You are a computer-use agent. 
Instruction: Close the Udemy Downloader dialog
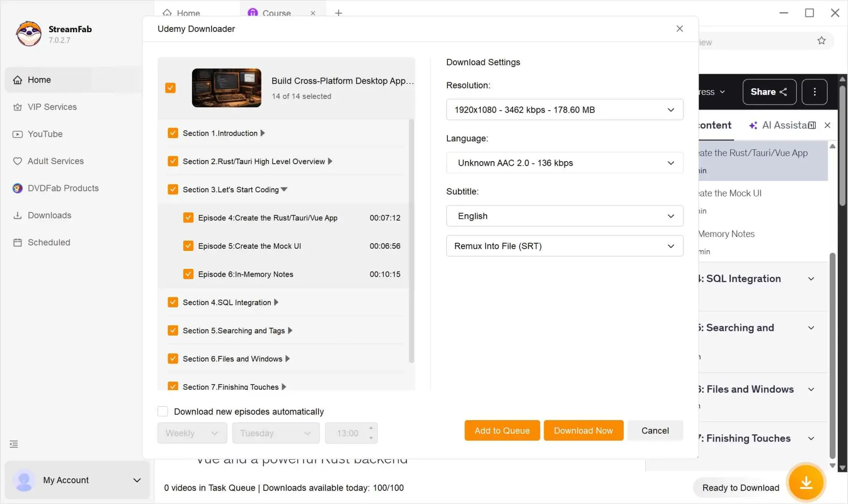coord(679,28)
